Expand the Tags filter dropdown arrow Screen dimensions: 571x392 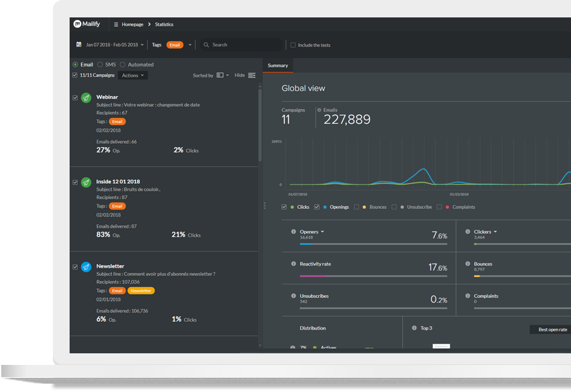click(x=189, y=45)
